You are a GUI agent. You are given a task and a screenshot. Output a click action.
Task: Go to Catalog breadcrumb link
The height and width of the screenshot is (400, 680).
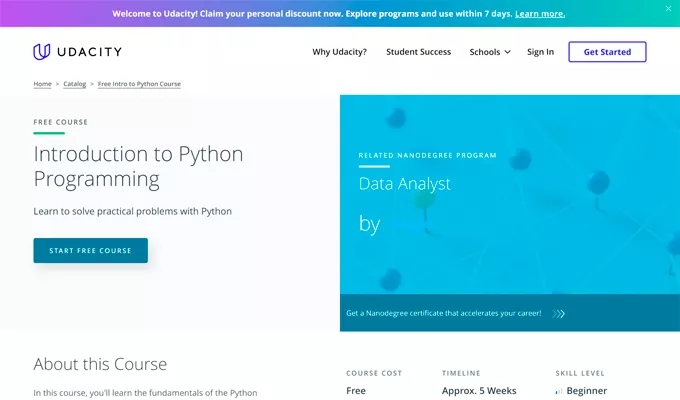coord(75,84)
